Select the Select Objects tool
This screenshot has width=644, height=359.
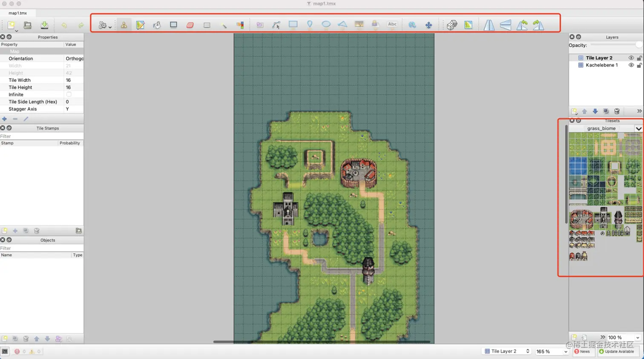pos(260,25)
